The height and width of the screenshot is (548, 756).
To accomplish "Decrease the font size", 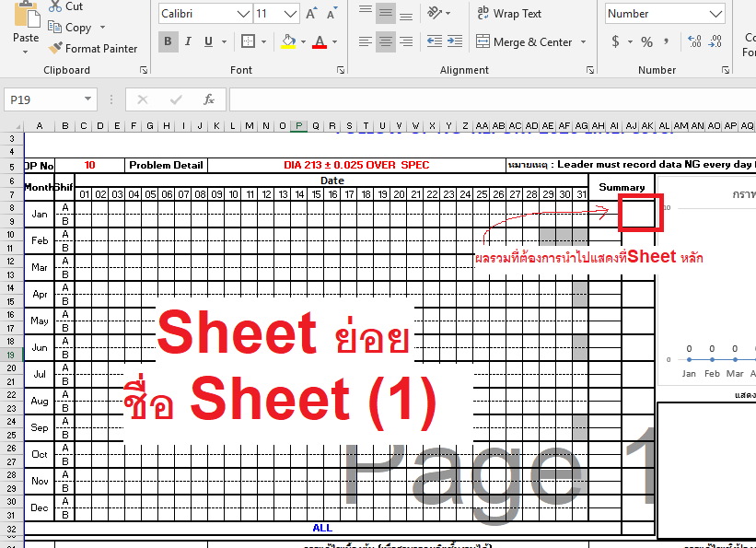I will click(332, 14).
